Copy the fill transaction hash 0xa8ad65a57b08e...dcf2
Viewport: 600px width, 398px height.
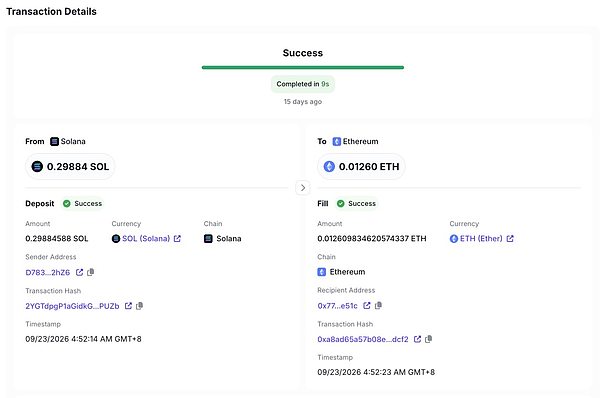[x=429, y=339]
